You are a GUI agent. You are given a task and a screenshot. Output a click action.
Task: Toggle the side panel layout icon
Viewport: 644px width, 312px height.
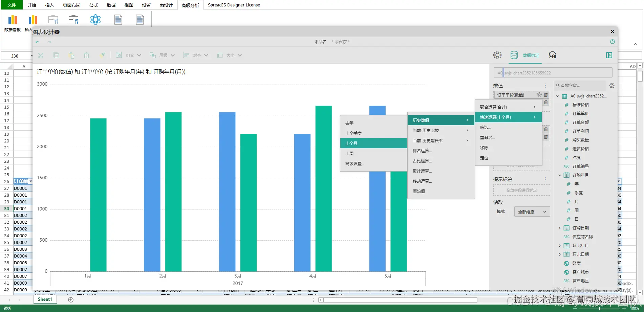(609, 55)
